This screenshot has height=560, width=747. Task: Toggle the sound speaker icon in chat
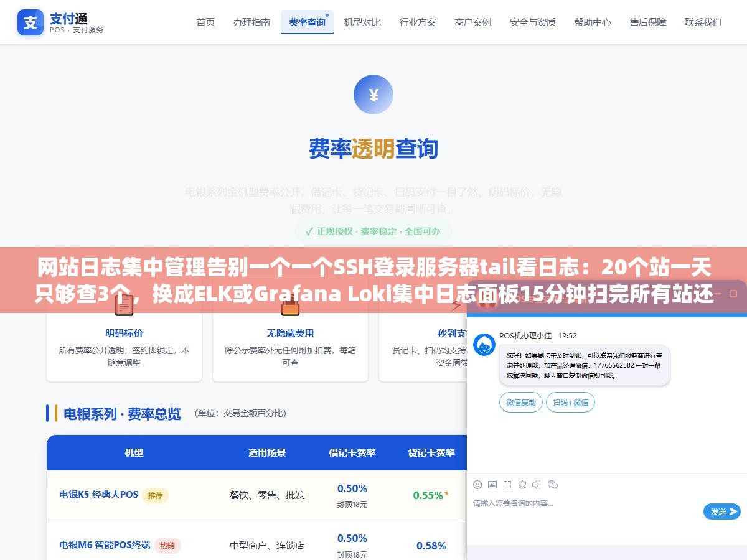coord(537,484)
